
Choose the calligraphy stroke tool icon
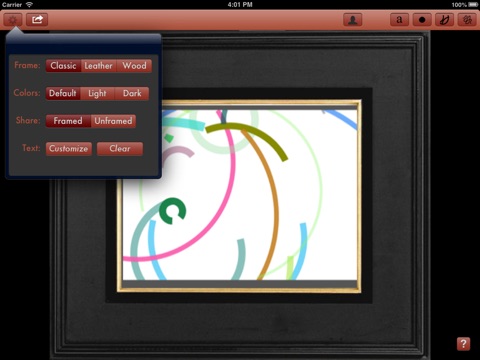(x=445, y=20)
